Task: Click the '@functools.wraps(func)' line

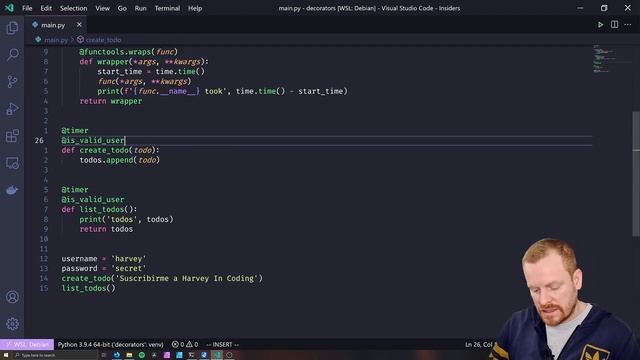Action: click(129, 52)
